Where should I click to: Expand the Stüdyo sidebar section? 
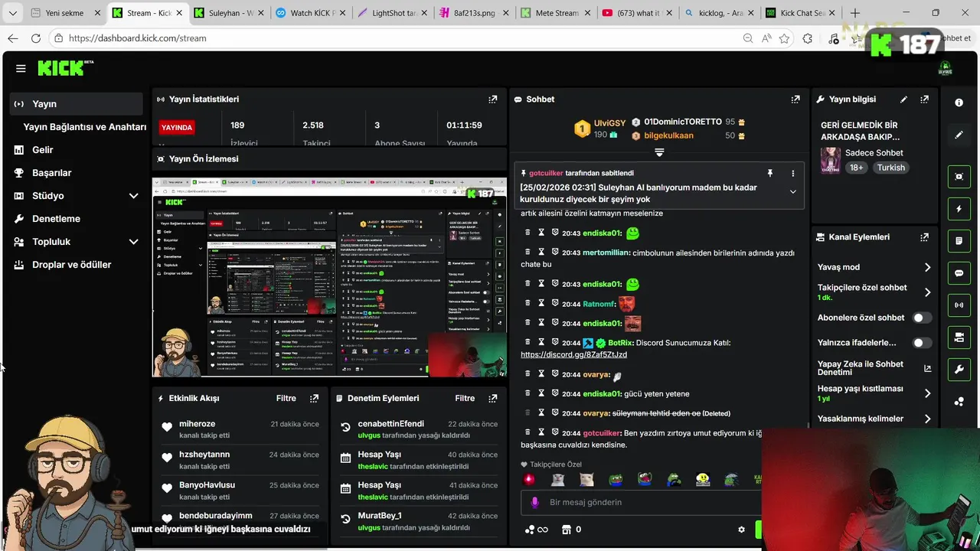pyautogui.click(x=133, y=196)
